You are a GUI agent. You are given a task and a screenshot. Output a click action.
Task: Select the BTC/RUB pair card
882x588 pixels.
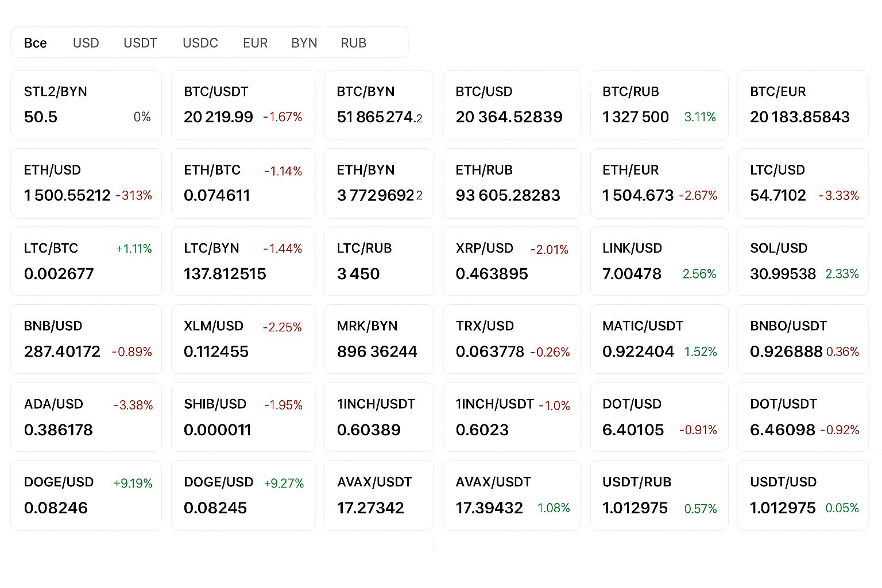coord(659,105)
